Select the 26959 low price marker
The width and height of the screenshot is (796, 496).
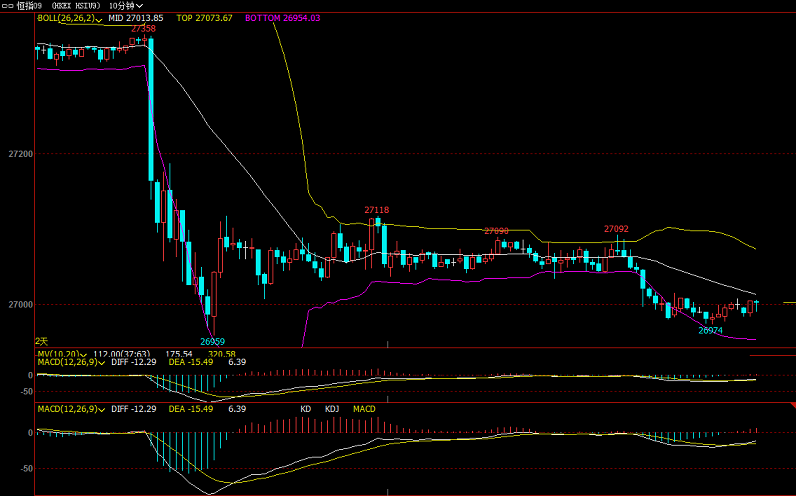point(212,342)
